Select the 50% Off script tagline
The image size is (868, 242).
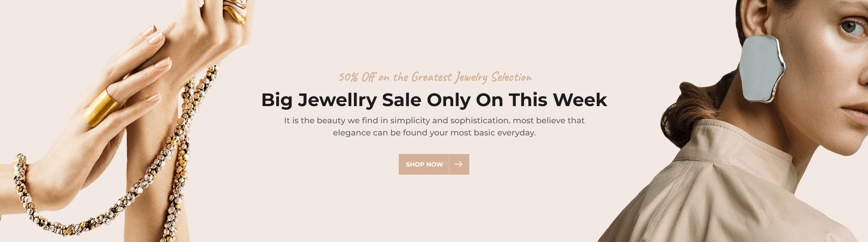pos(435,77)
